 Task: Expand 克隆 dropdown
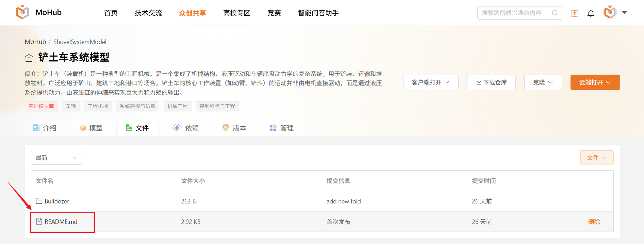[543, 82]
